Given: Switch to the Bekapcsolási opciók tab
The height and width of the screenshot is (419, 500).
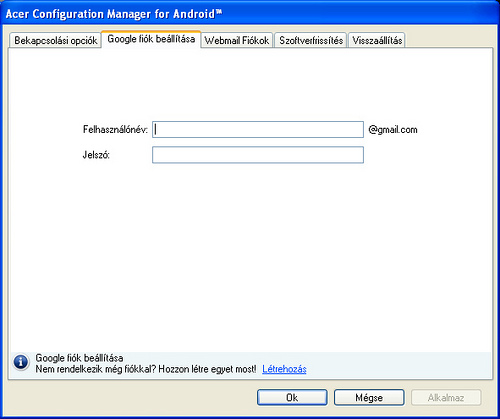Looking at the screenshot, I should (x=55, y=40).
